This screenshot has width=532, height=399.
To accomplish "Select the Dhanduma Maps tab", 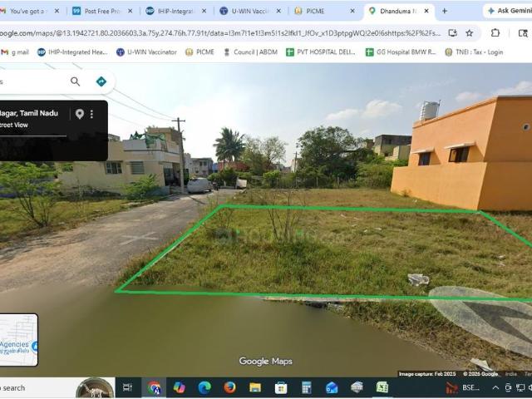I will click(x=397, y=11).
